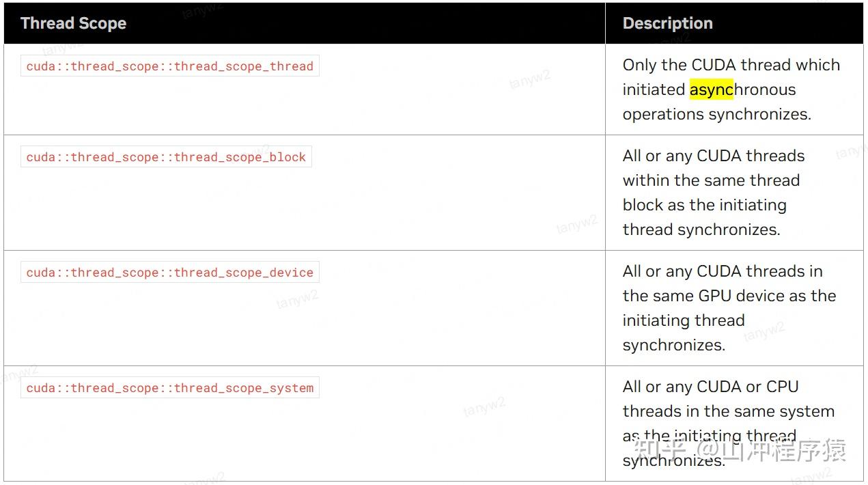This screenshot has width=868, height=485.
Task: Click "All or any CUDA threads within" text
Action: click(x=713, y=156)
